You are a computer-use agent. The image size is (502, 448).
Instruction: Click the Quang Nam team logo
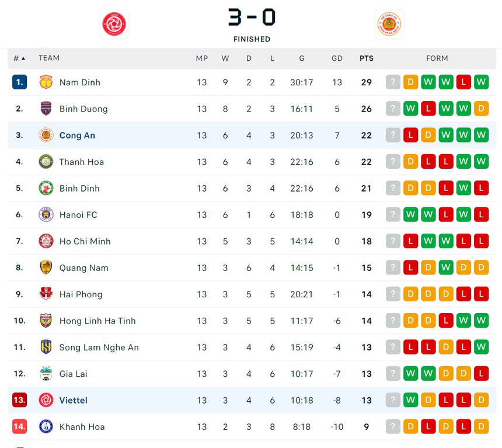(46, 268)
